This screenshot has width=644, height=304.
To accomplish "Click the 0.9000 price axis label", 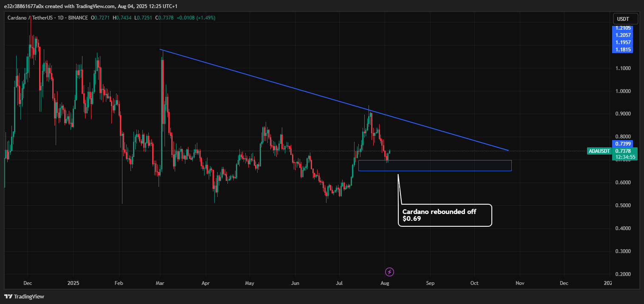I will pyautogui.click(x=623, y=114).
